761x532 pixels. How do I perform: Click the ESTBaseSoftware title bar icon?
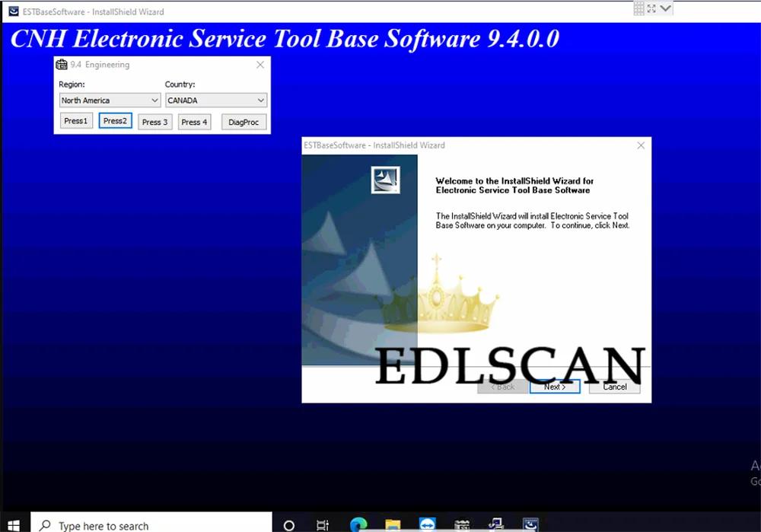[x=14, y=11]
